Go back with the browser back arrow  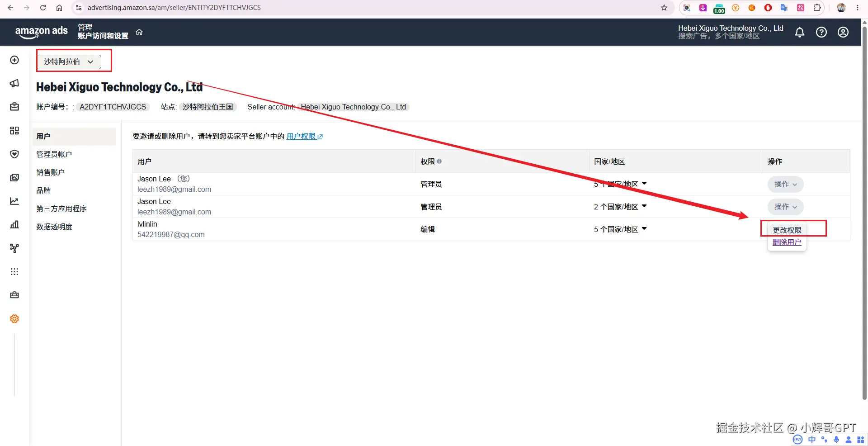tap(11, 8)
